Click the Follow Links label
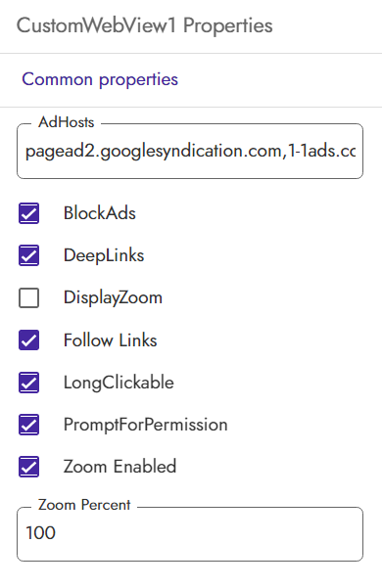Screen dimensions: 382x588 tap(110, 340)
